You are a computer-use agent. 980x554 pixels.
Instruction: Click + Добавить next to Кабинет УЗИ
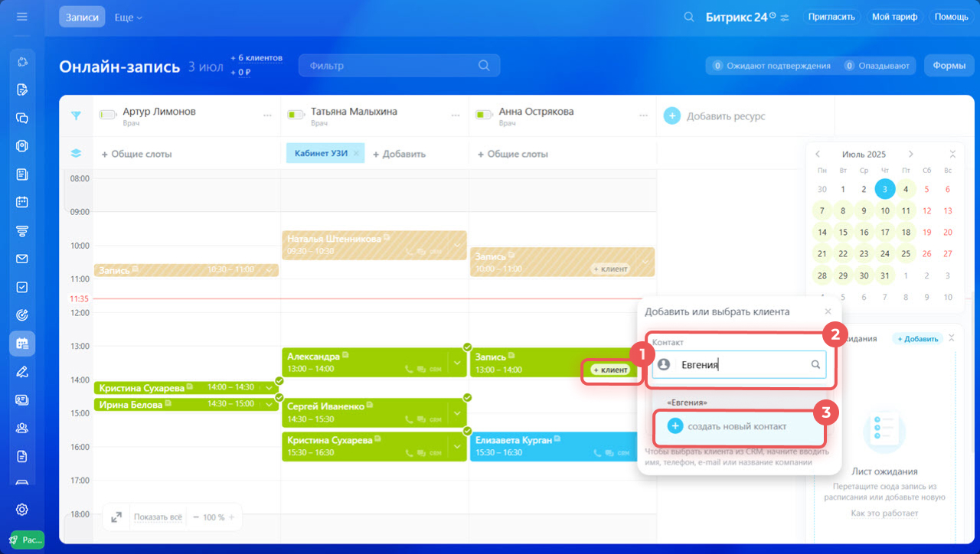coord(399,154)
